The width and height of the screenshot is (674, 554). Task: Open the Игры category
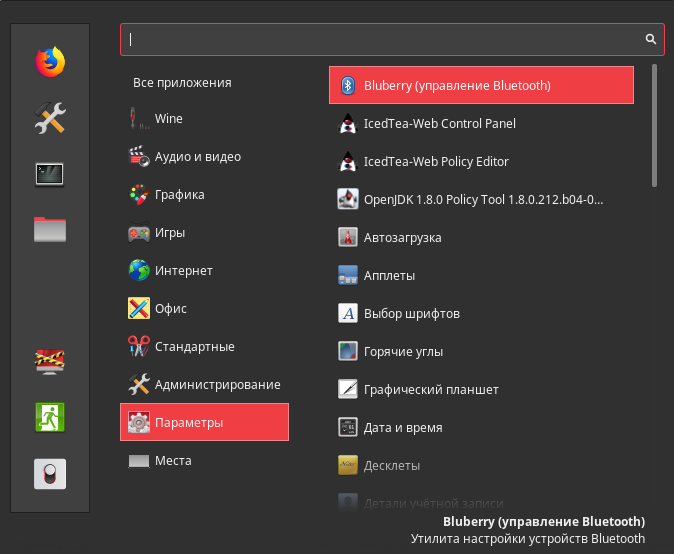(x=205, y=233)
